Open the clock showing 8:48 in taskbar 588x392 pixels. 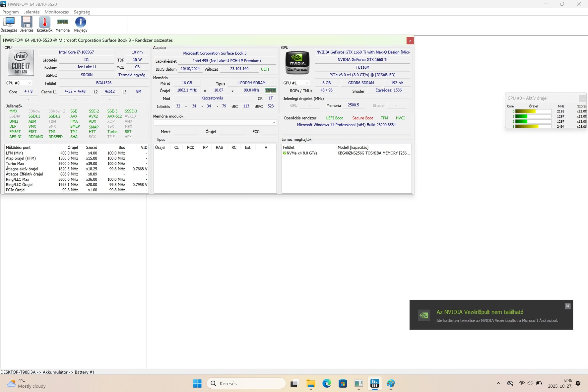pos(560,383)
